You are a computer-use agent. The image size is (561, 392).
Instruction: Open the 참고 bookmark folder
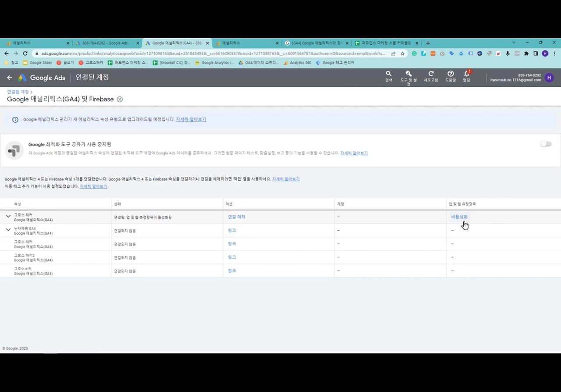pos(11,63)
